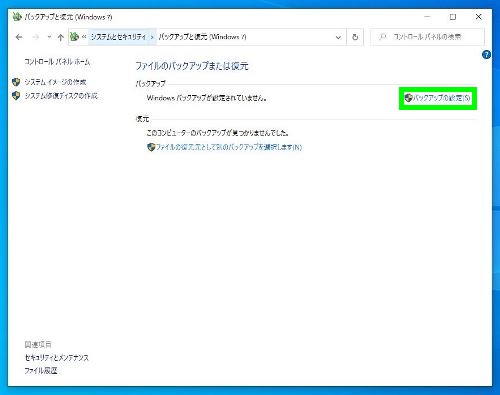Viewport: 500px width, 395px height.
Task: Click the 'このコンピューターのバックアップが見つかりませんでした' text
Action: click(x=218, y=133)
